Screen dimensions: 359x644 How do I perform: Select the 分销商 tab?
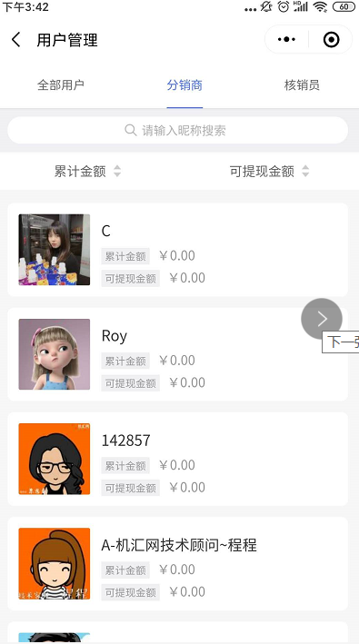pyautogui.click(x=184, y=85)
